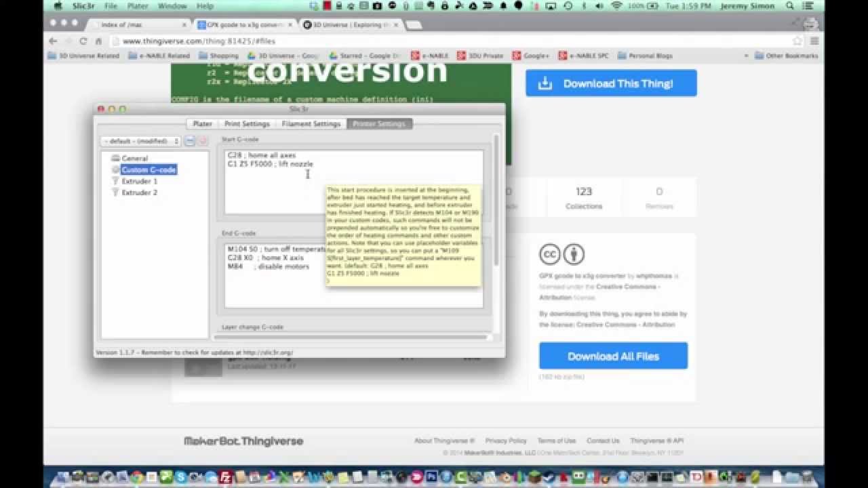The height and width of the screenshot is (488, 868).
Task: Switch to the Plater tab
Action: click(x=202, y=124)
